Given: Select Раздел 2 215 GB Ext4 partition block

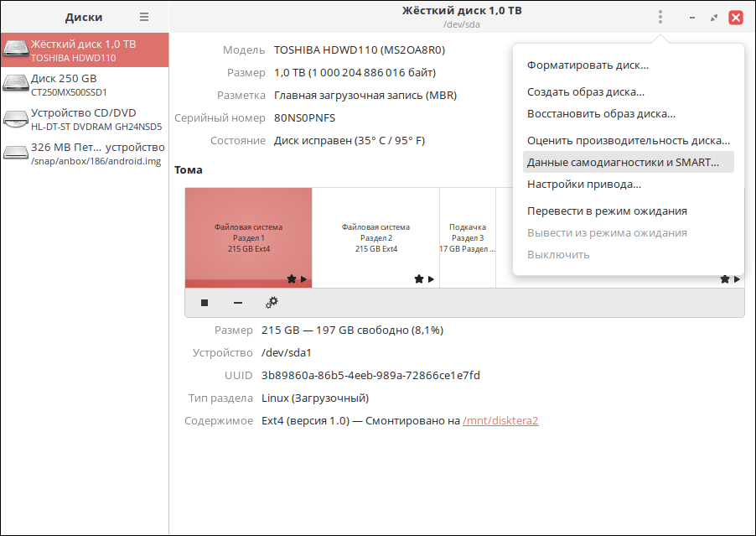Looking at the screenshot, I should (x=375, y=237).
